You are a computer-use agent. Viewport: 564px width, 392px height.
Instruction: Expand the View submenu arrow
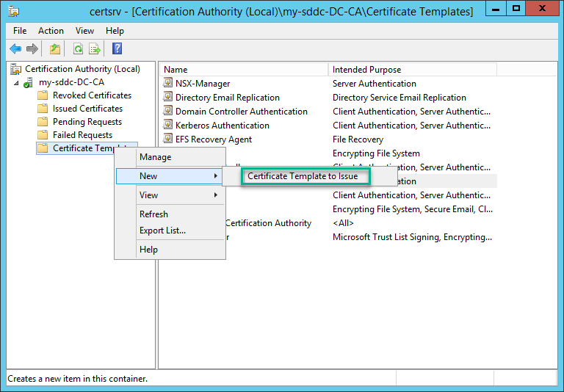coord(216,195)
